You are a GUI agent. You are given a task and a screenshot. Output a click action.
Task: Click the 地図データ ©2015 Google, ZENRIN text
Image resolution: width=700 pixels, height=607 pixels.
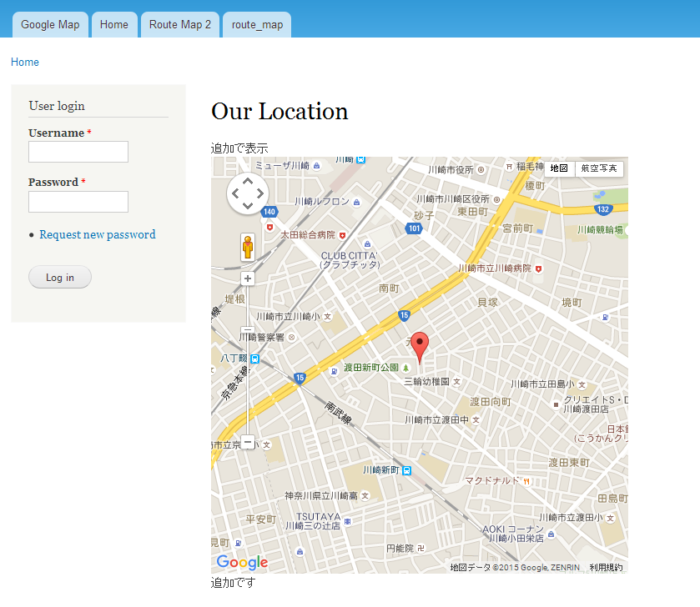(515, 568)
